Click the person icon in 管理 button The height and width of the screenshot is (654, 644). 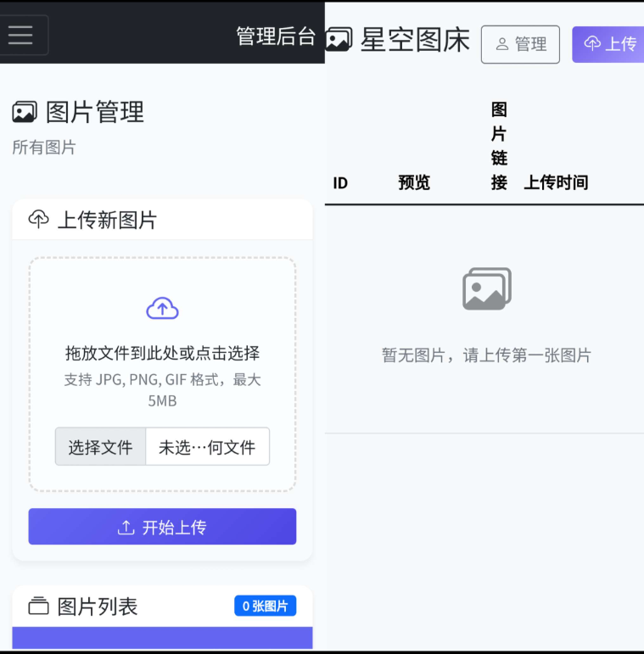coord(502,44)
